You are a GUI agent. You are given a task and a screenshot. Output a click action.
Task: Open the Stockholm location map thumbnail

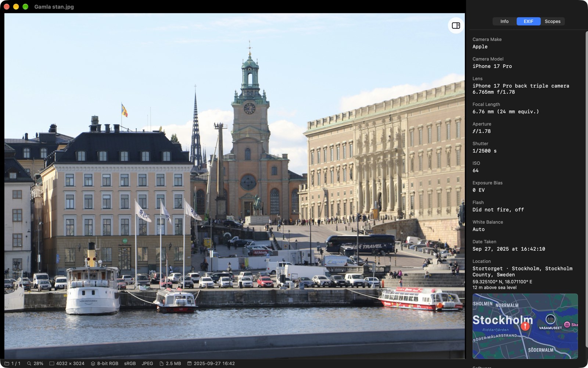[525, 326]
